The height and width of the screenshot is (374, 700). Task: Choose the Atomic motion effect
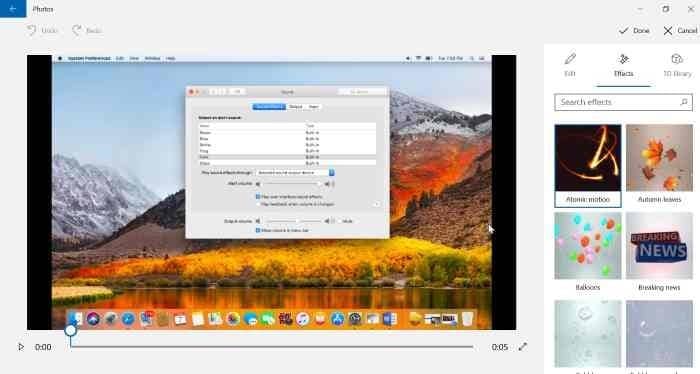pyautogui.click(x=588, y=166)
